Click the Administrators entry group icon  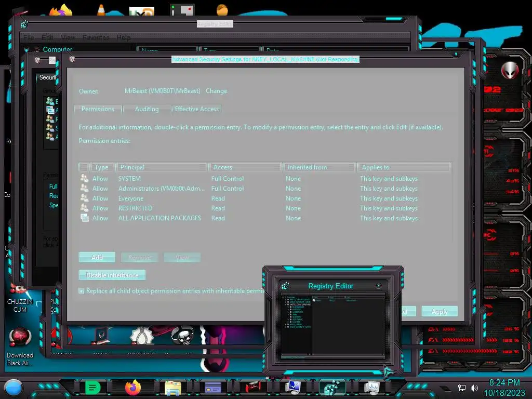click(x=85, y=188)
